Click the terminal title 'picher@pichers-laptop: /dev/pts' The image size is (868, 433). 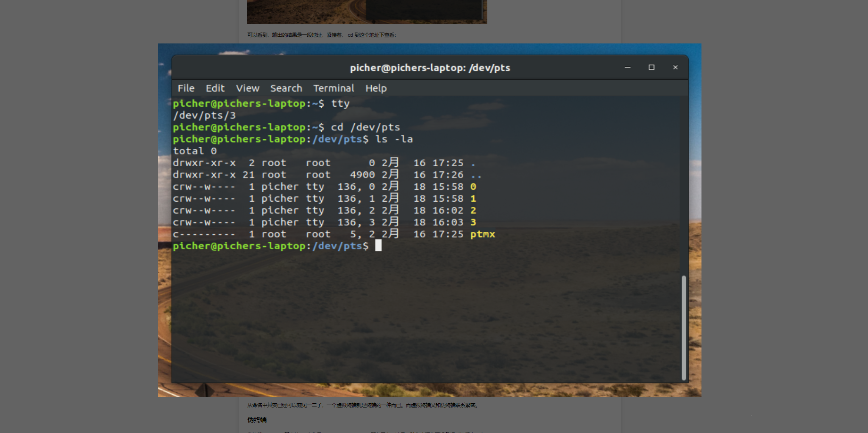[x=430, y=68]
